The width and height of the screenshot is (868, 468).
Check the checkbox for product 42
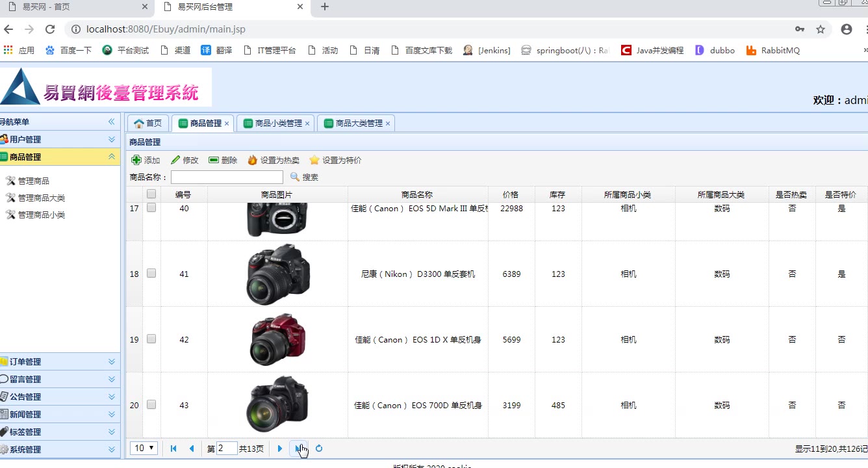click(x=151, y=339)
